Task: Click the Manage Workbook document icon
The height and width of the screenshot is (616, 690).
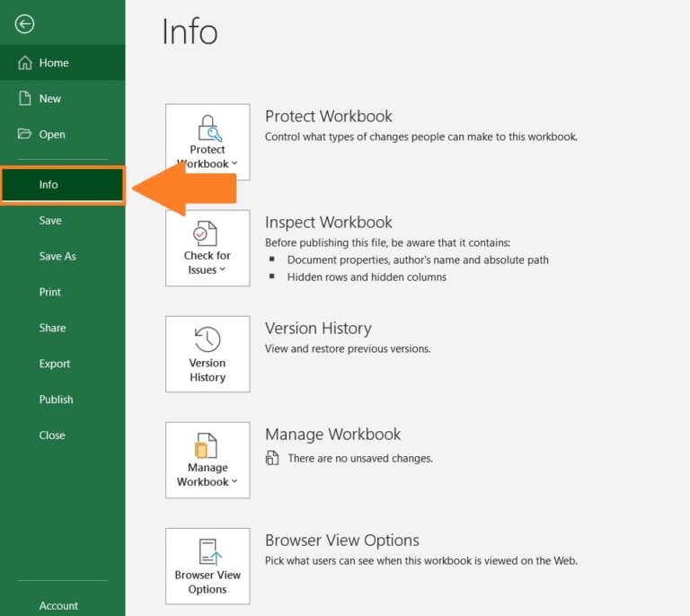Action: tap(208, 445)
